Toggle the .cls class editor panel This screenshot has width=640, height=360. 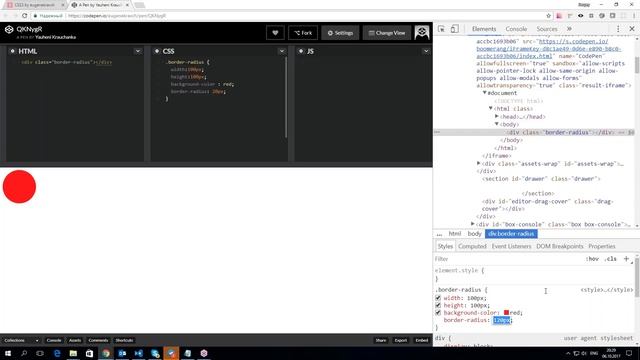coord(611,259)
